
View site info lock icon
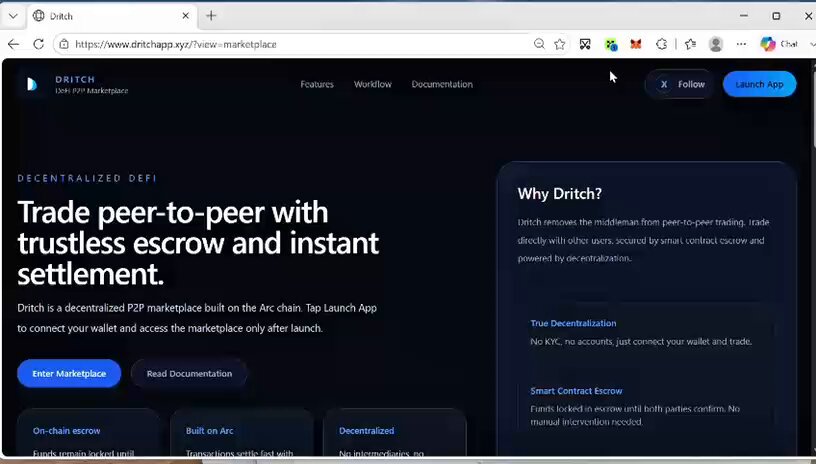64,44
